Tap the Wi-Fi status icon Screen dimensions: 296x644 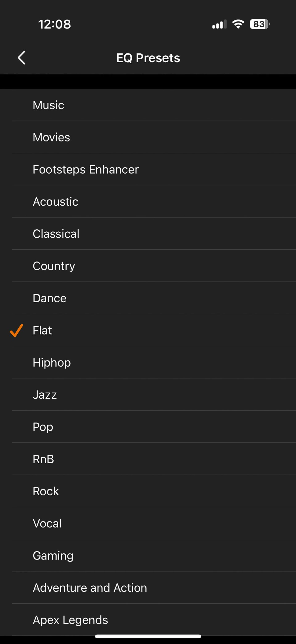click(238, 24)
